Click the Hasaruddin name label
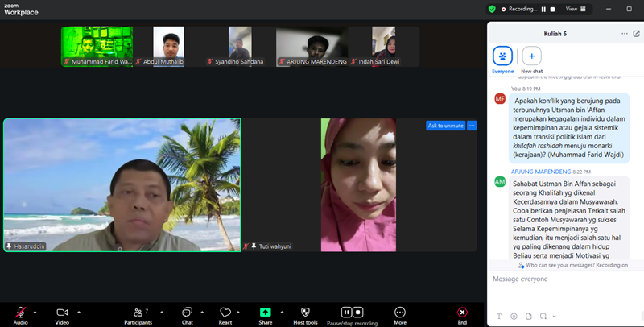The image size is (644, 327). click(29, 246)
